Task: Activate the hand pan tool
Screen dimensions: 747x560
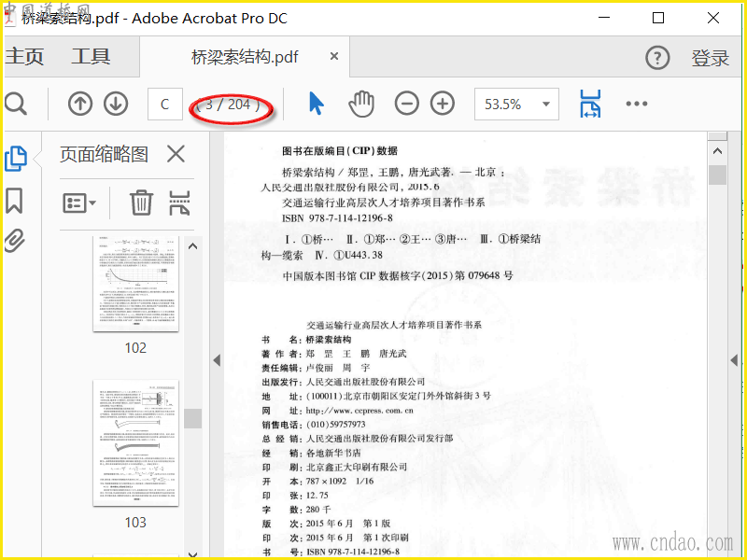Action: tap(361, 104)
